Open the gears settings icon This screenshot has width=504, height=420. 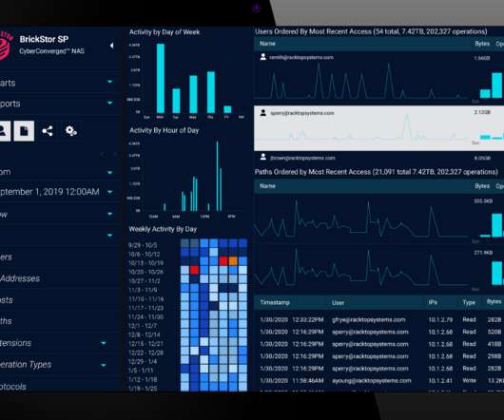[x=70, y=131]
